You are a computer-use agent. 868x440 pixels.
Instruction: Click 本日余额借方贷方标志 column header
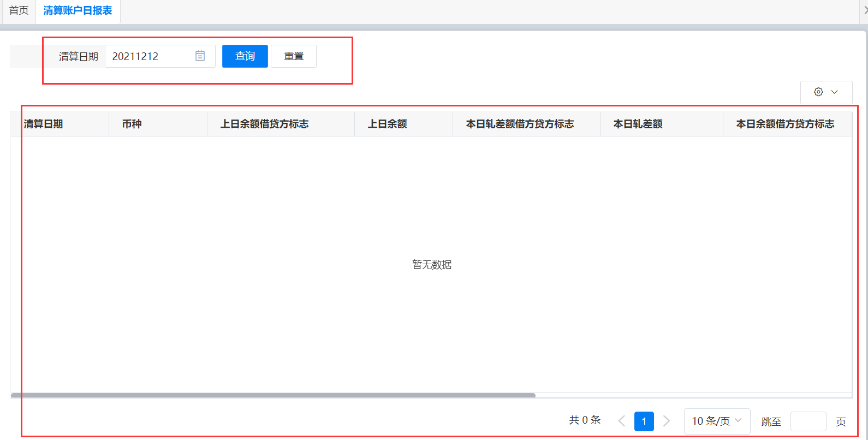787,124
